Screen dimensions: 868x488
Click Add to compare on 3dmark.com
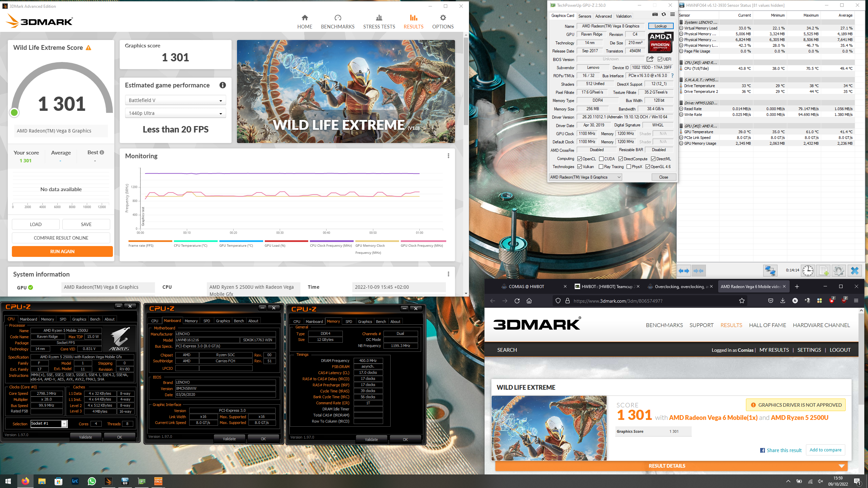coord(825,450)
